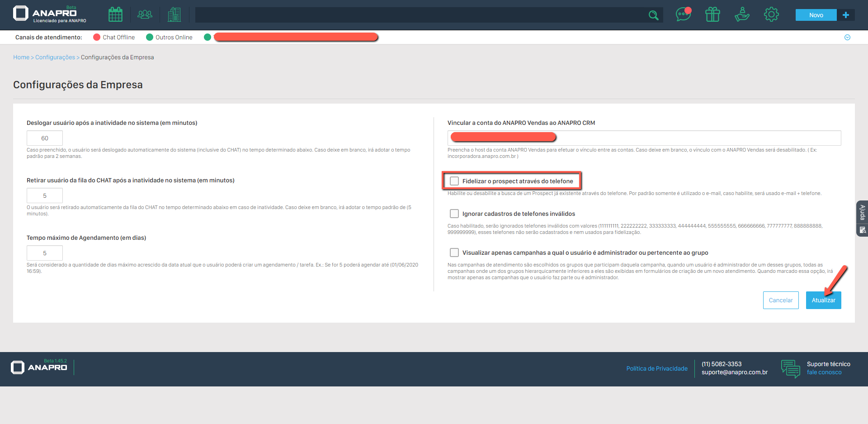Expand the channels bar chevron
Viewport: 868px width, 424px height.
[847, 38]
